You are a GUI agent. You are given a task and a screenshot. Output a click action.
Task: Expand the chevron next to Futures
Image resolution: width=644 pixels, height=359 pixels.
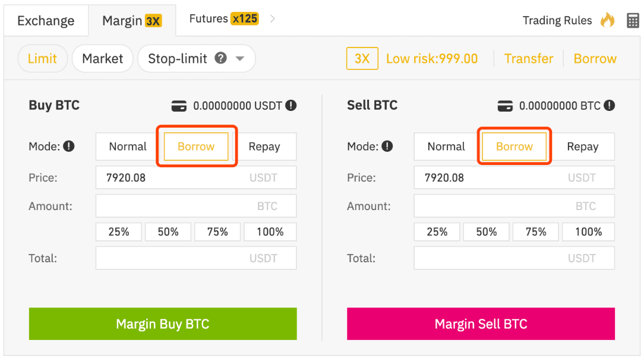pyautogui.click(x=273, y=18)
